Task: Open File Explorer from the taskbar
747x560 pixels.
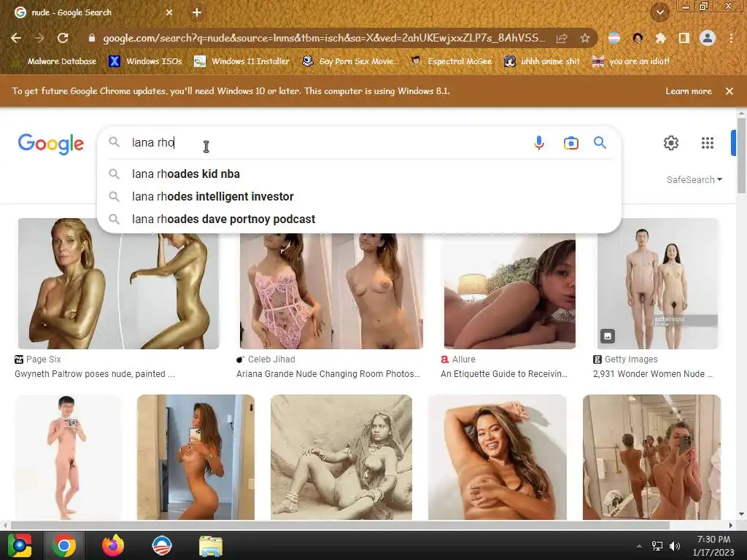Action: tap(211, 546)
